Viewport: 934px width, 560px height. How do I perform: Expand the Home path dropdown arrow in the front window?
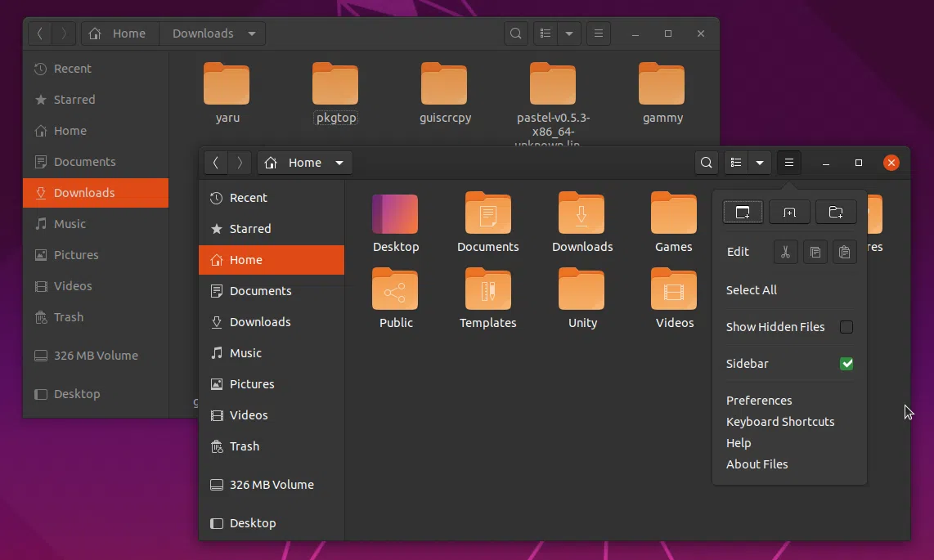coord(339,163)
